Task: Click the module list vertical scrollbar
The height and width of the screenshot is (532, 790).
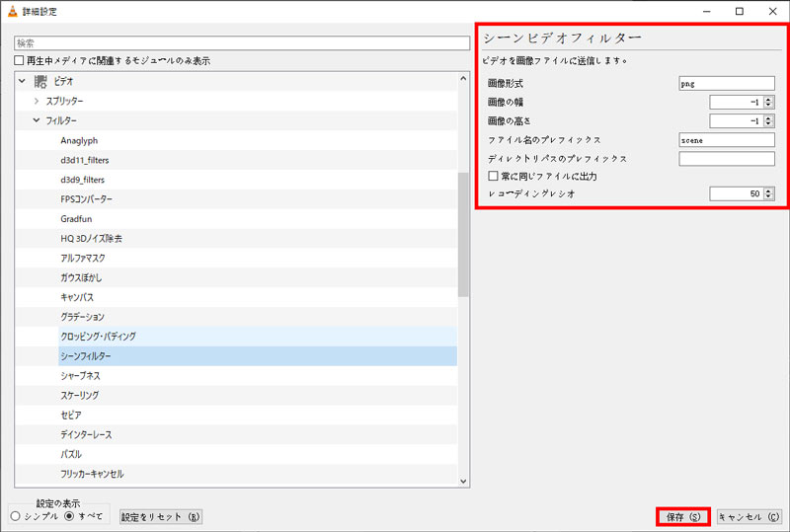Action: pos(463,235)
